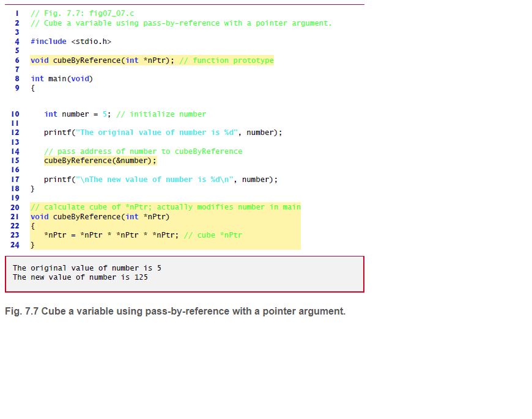
Task: Click line number 1
Action: coord(17,13)
